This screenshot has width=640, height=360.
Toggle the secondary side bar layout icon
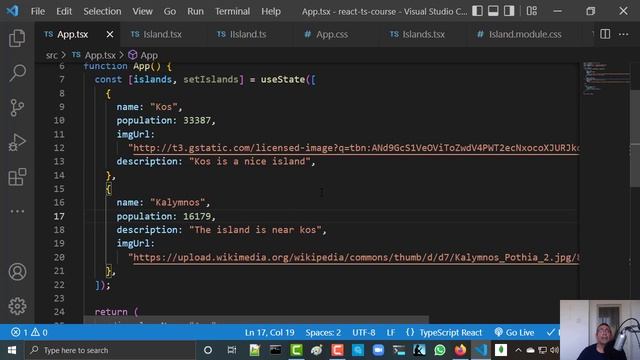[509, 11]
